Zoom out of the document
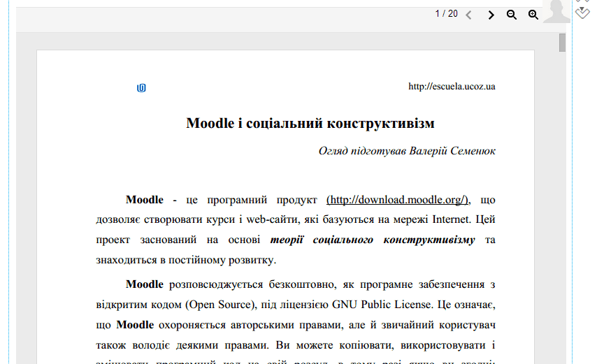 click(x=511, y=15)
